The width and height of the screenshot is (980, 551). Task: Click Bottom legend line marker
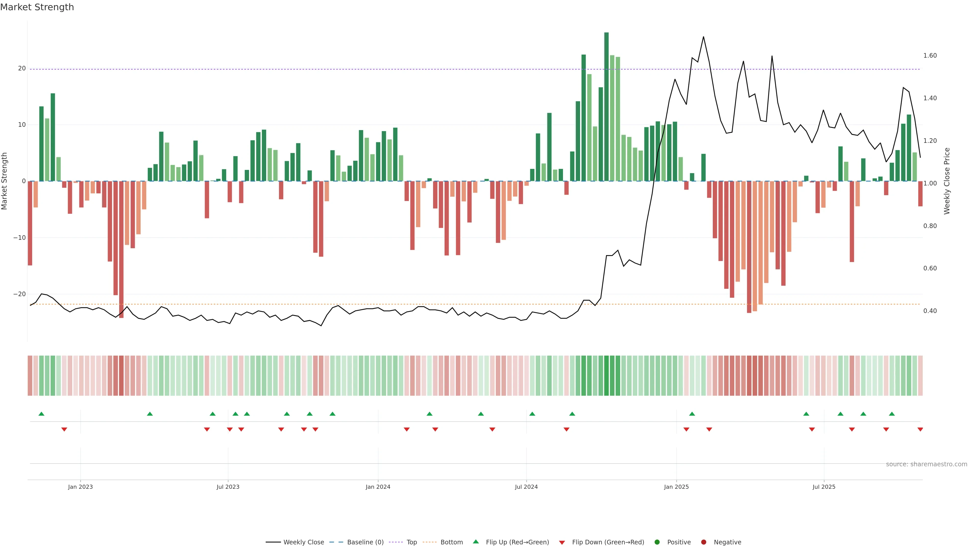click(x=430, y=542)
